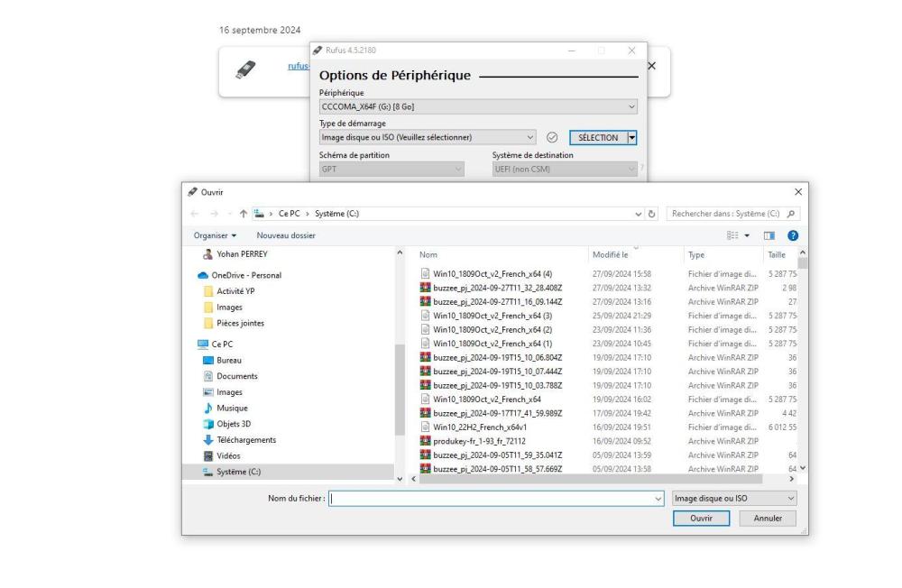Click the WinRAR icon of buzzee_pj_2024-09-05T11_59_35.041Z
Viewport: 902px width, 588px height.
[425, 455]
